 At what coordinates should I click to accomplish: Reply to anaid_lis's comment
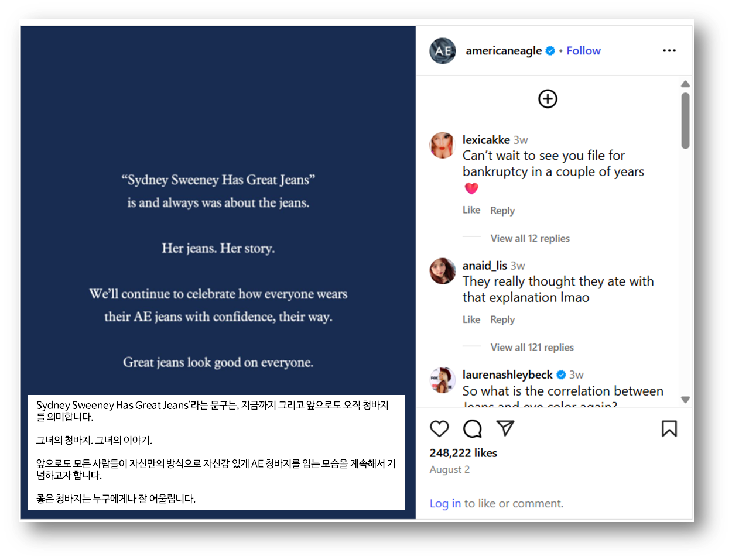pyautogui.click(x=502, y=319)
